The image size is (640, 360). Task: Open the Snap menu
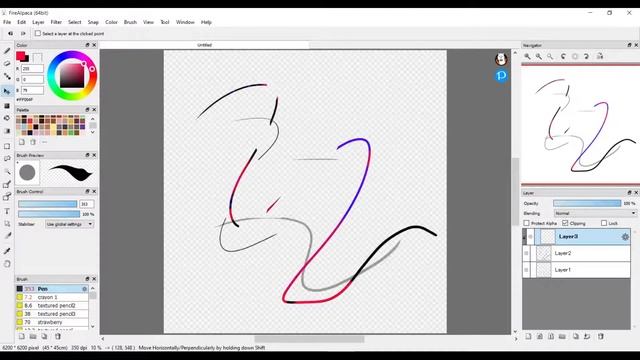pos(93,22)
